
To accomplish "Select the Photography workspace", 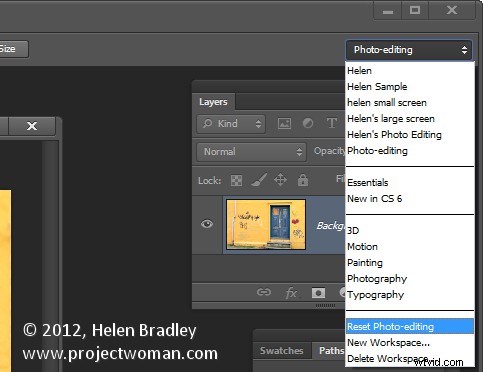I will pos(410,279).
